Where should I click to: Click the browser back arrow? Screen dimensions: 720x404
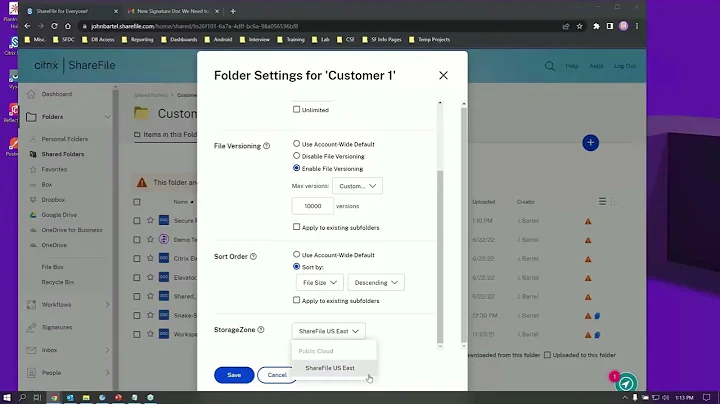[x=27, y=26]
